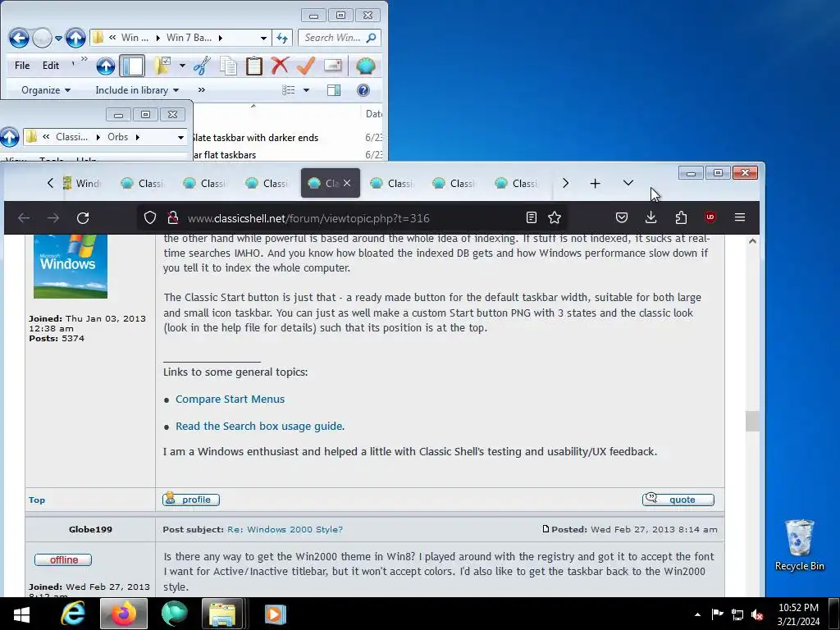
Task: Click the Explorer Back arrow button
Action: [x=19, y=38]
